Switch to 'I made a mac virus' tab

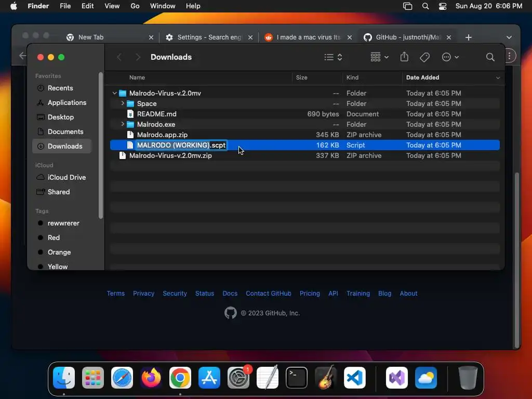click(x=309, y=37)
